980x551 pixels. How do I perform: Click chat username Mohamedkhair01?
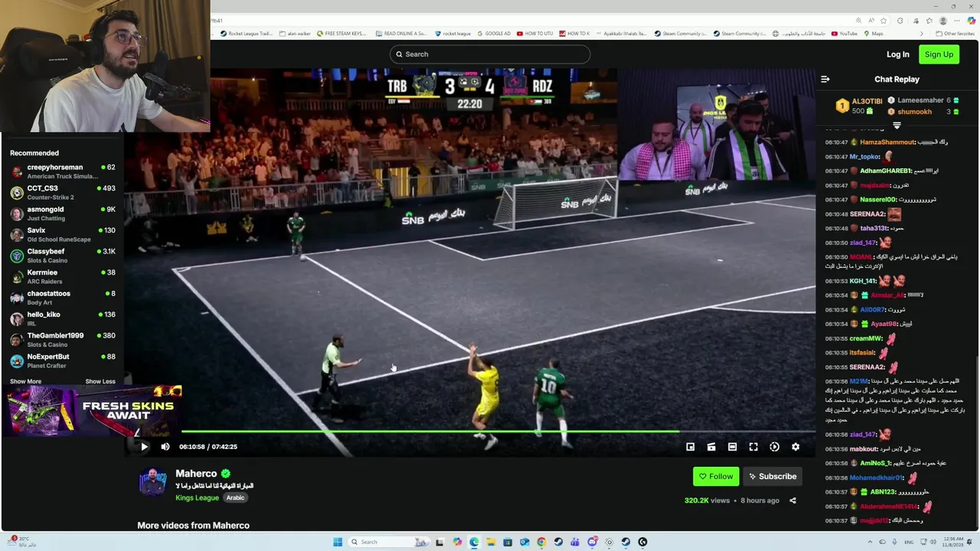877,478
